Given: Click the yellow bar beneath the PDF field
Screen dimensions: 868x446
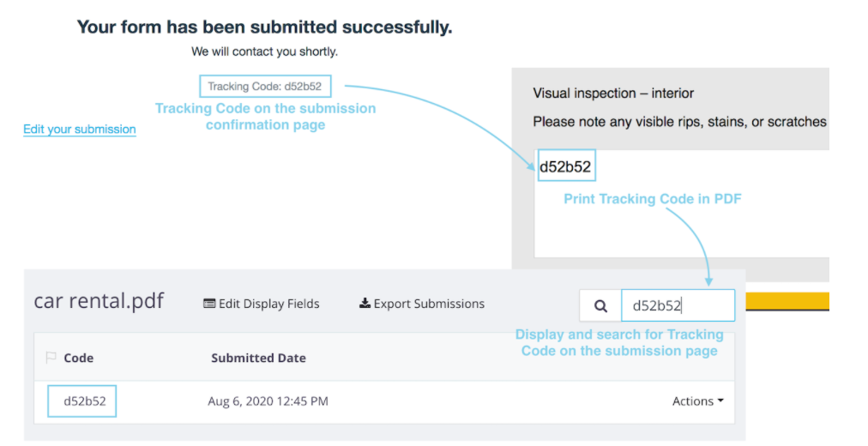Looking at the screenshot, I should point(787,301).
